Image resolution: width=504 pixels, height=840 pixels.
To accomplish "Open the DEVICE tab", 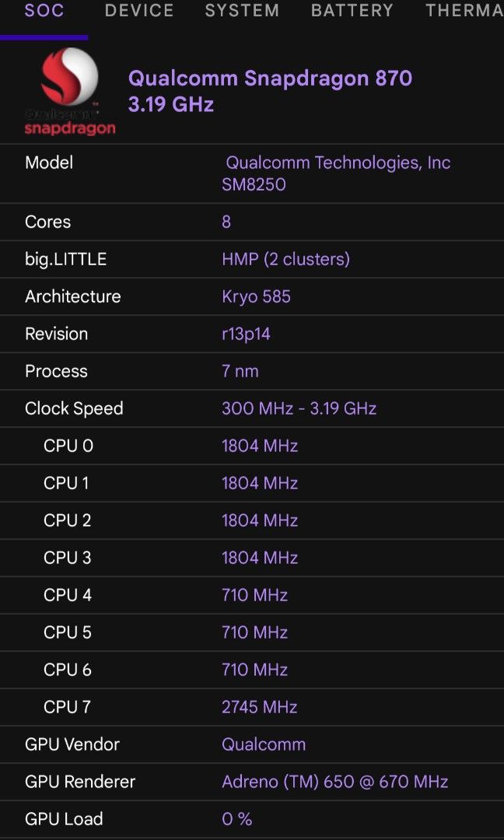I will click(139, 11).
